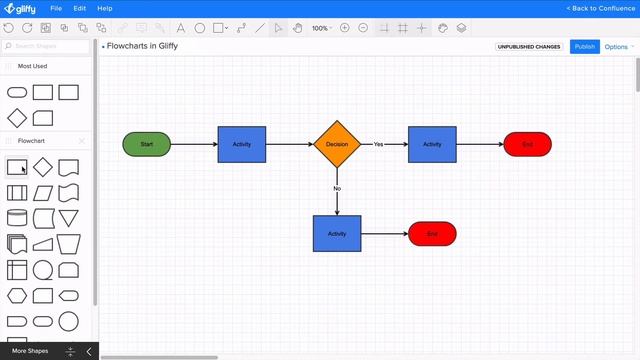This screenshot has width=640, height=360.
Task: Close the Flowchart shape library with X
Action: coord(82,141)
